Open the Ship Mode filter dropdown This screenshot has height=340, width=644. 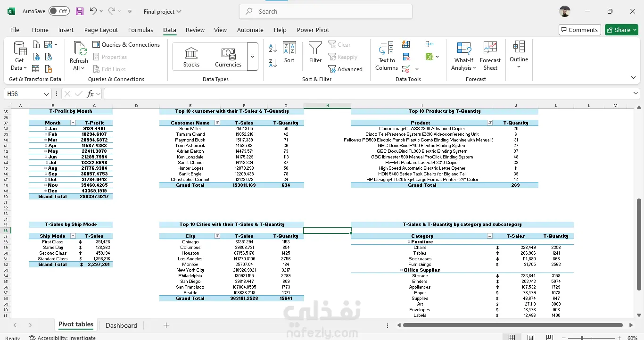pyautogui.click(x=73, y=236)
